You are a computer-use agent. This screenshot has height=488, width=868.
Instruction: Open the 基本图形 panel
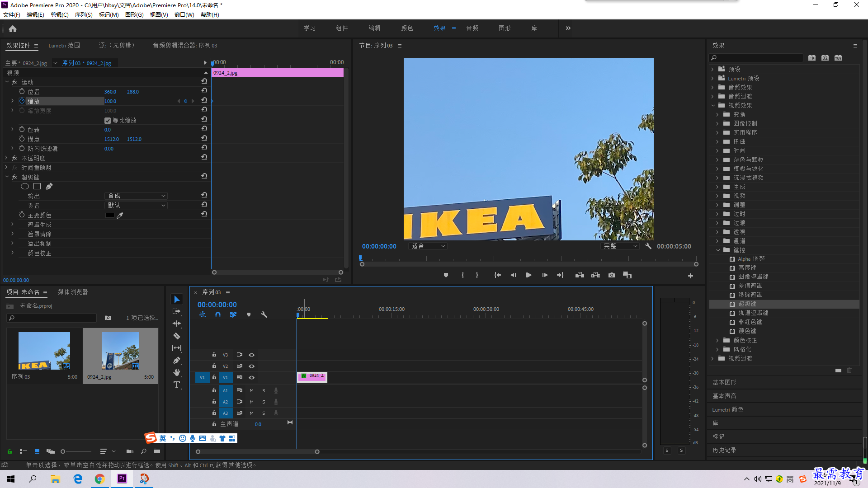coord(724,382)
